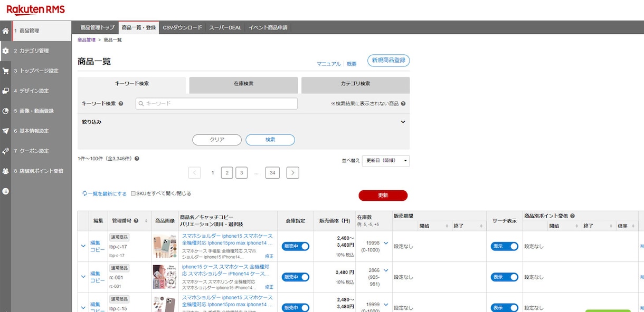The height and width of the screenshot is (312, 644).
Task: Open the 概要 link
Action: point(352,64)
